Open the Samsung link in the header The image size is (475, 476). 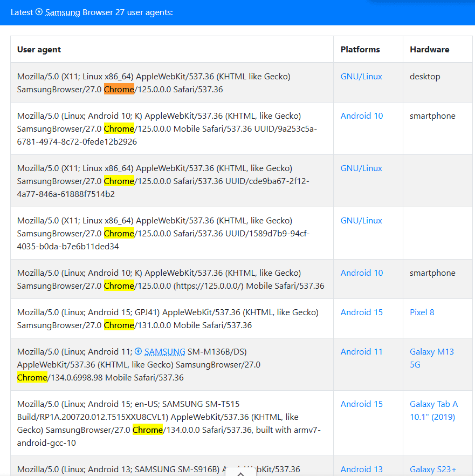63,12
